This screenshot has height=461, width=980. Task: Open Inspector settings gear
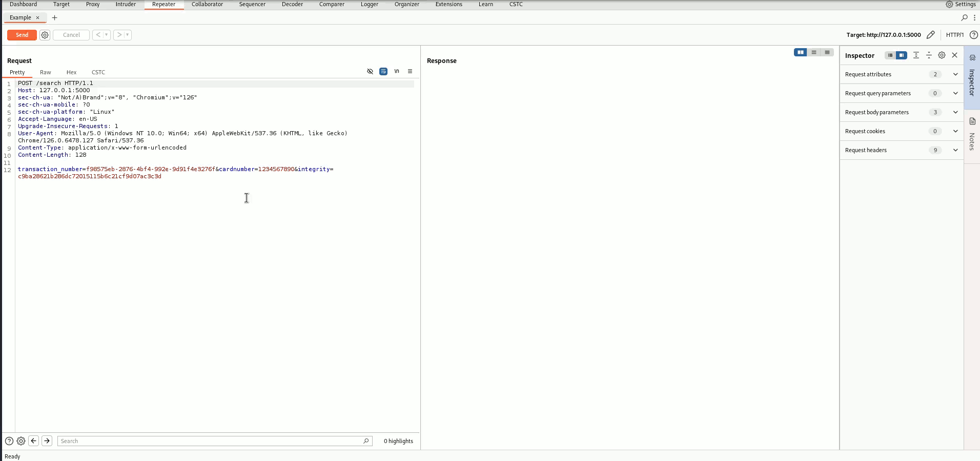point(942,55)
